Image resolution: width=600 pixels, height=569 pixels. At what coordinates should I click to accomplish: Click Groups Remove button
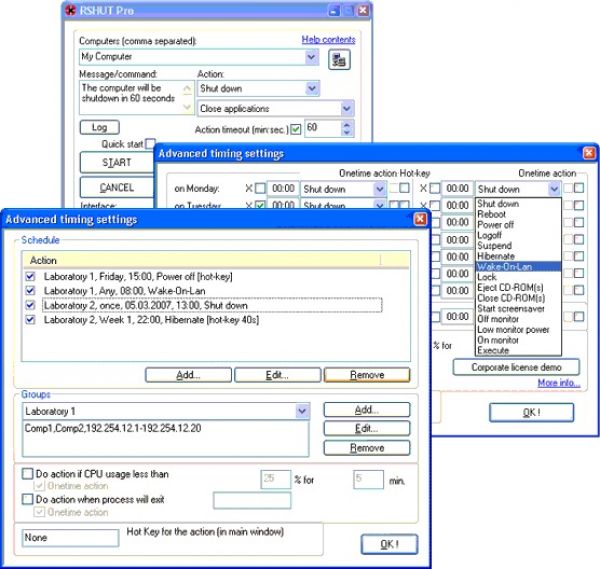(367, 448)
